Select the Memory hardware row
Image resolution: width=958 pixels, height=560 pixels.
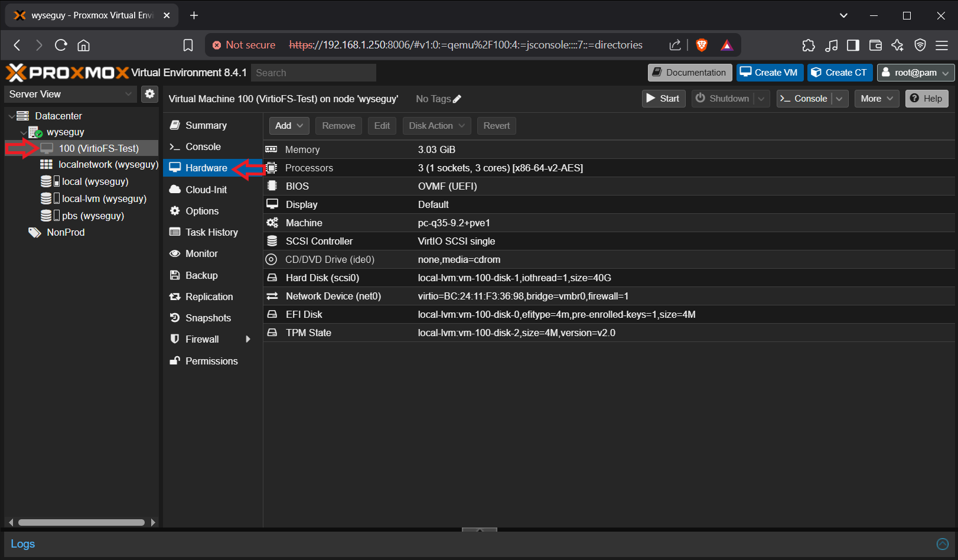[609, 149]
